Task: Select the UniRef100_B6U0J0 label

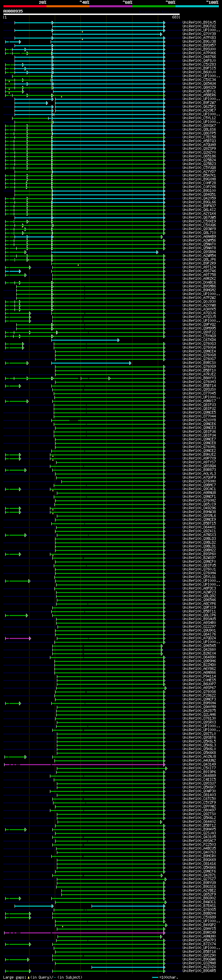Action: 199,72
